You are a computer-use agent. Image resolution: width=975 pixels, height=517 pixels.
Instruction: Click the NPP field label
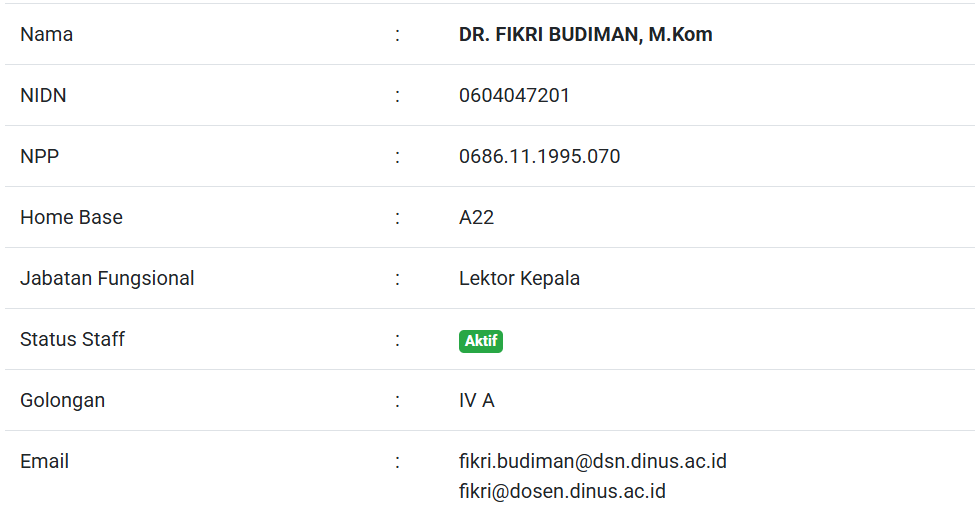[39, 156]
